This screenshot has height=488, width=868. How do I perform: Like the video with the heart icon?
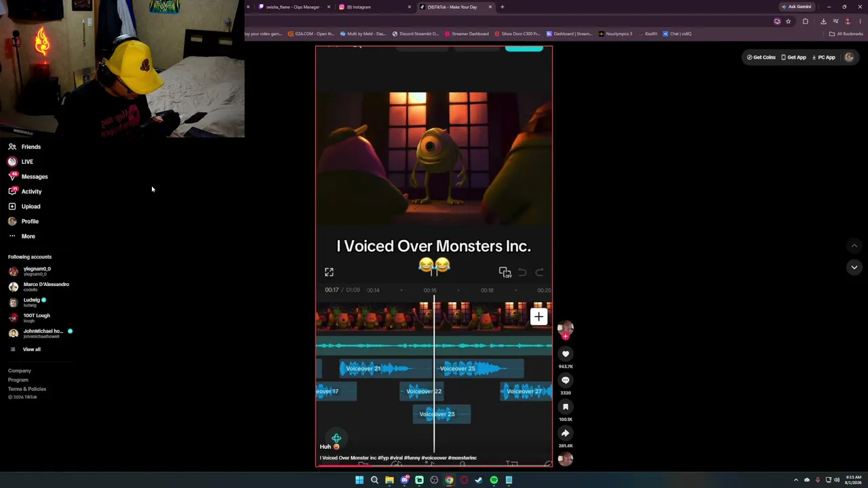click(x=566, y=354)
